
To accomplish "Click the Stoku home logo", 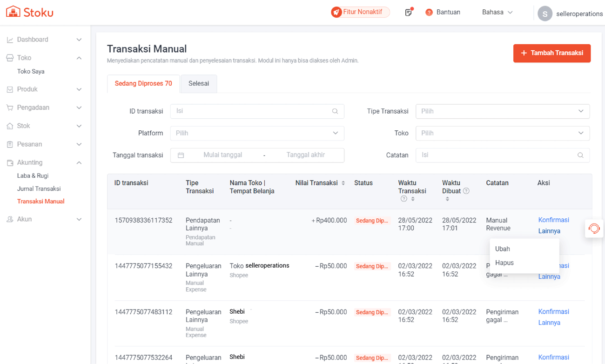I will coord(30,12).
